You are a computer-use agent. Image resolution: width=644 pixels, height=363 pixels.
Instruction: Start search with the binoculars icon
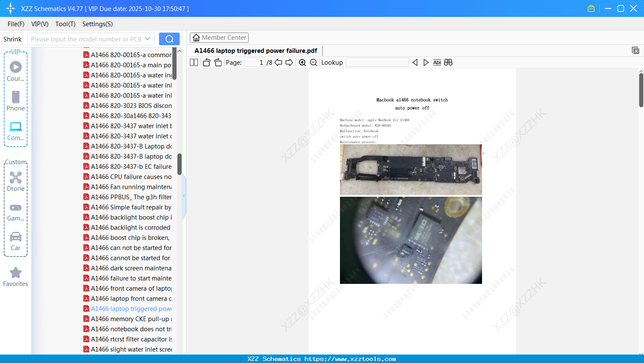click(x=448, y=63)
